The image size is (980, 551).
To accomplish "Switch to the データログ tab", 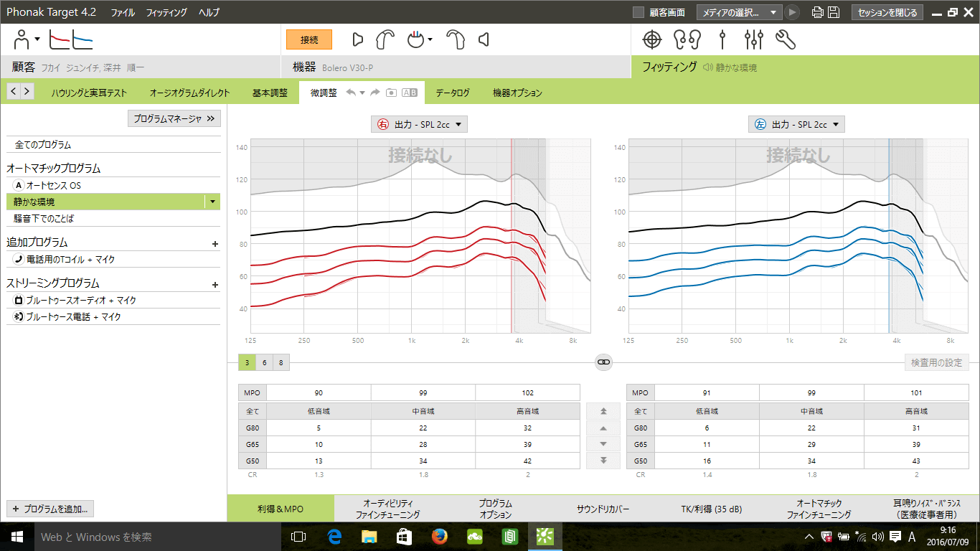I will coord(453,93).
